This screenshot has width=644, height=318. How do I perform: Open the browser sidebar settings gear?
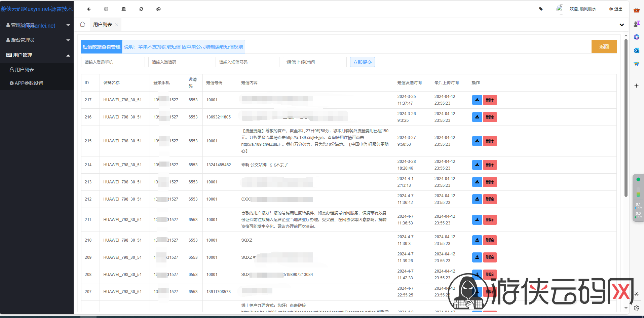pyautogui.click(x=637, y=308)
